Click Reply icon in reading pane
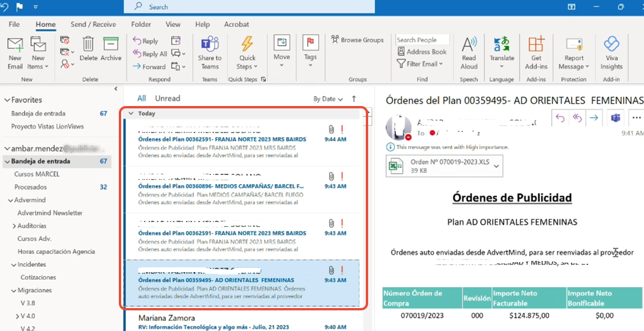This screenshot has width=644, height=331. [560, 118]
